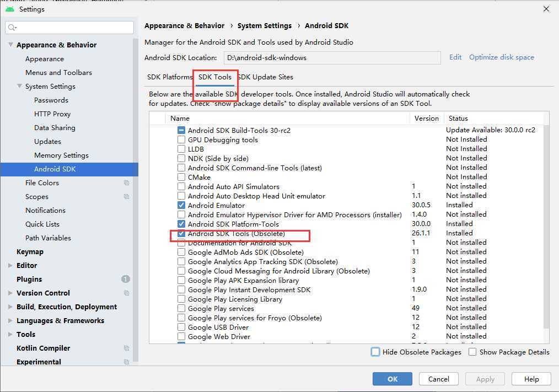Click the search magnifier icon in settings
559x392 pixels.
[x=12, y=28]
